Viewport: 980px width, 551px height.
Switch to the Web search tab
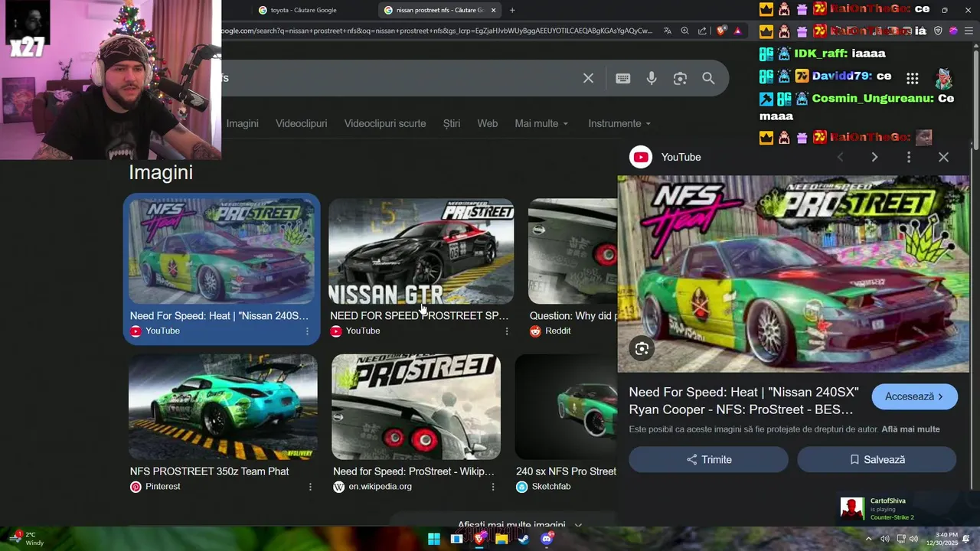[x=487, y=123]
